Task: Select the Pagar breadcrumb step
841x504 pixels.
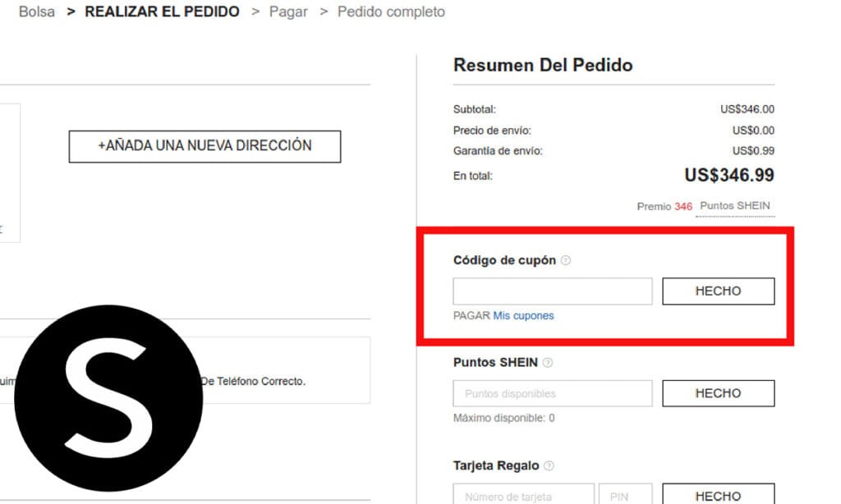Action: click(288, 11)
